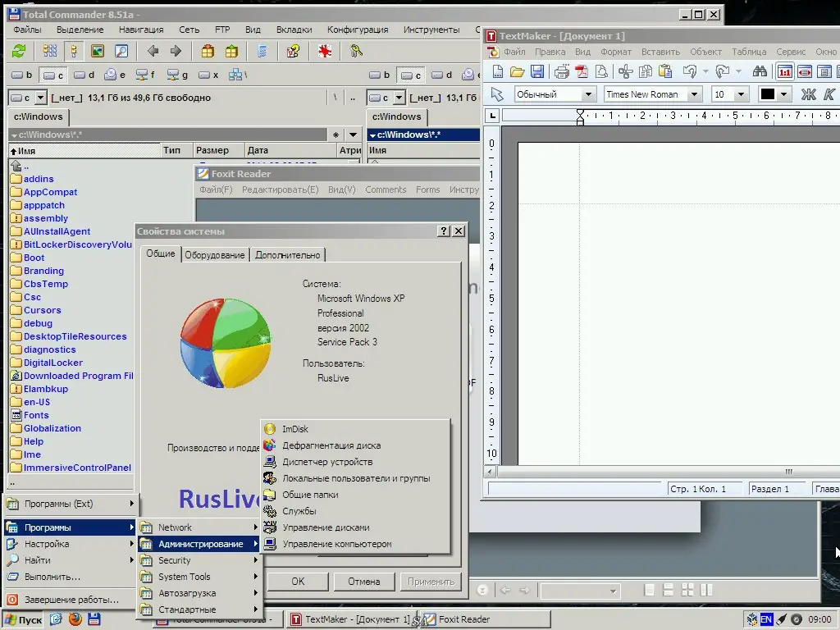Switch to Foxit Reader taskbar button
Screen dimensions: 840x630
[485, 619]
